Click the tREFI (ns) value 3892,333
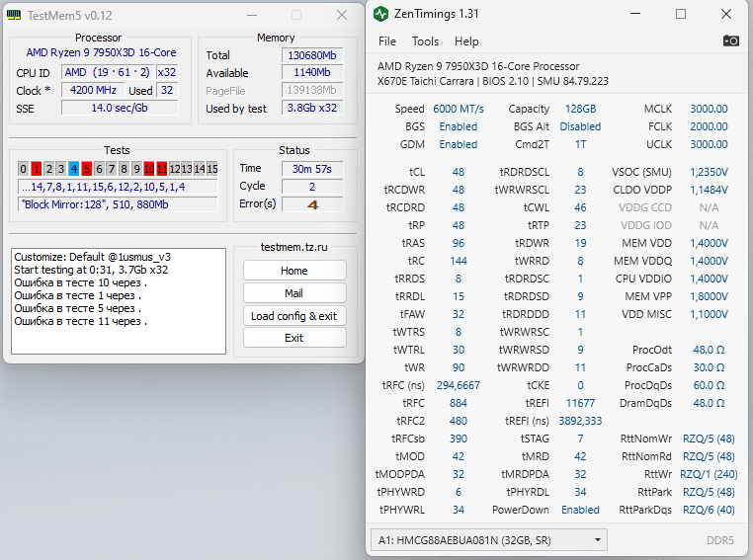Screen dimensions: 753x560 tap(580, 421)
